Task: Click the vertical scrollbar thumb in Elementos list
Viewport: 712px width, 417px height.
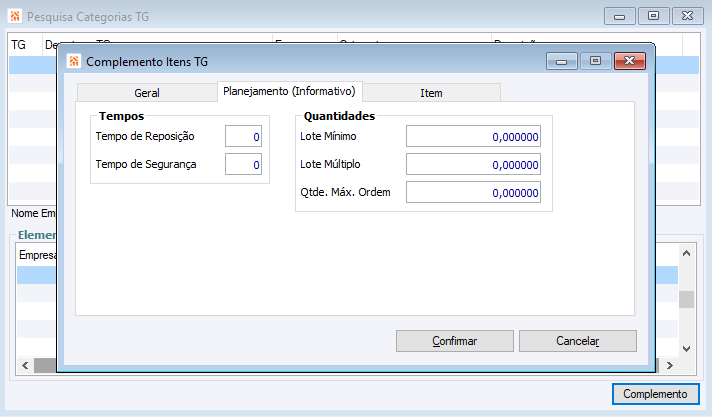Action: (687, 299)
